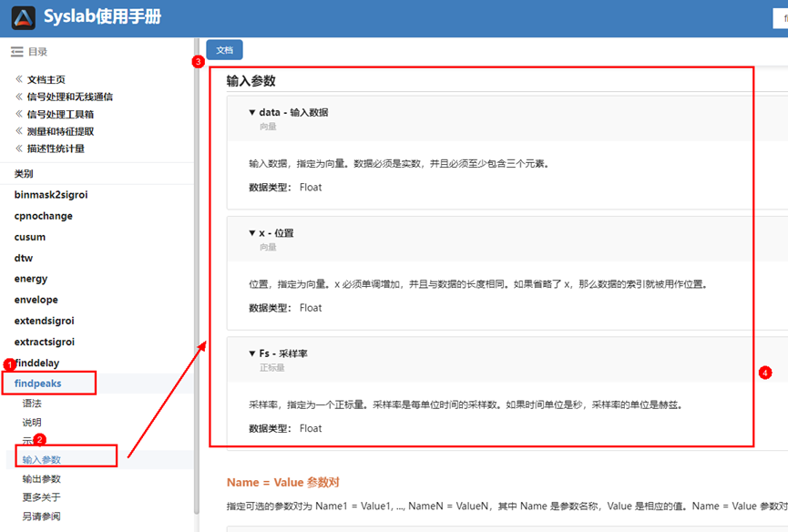The image size is (788, 532).
Task: Navigate to 描述性统计量
Action: 56,148
